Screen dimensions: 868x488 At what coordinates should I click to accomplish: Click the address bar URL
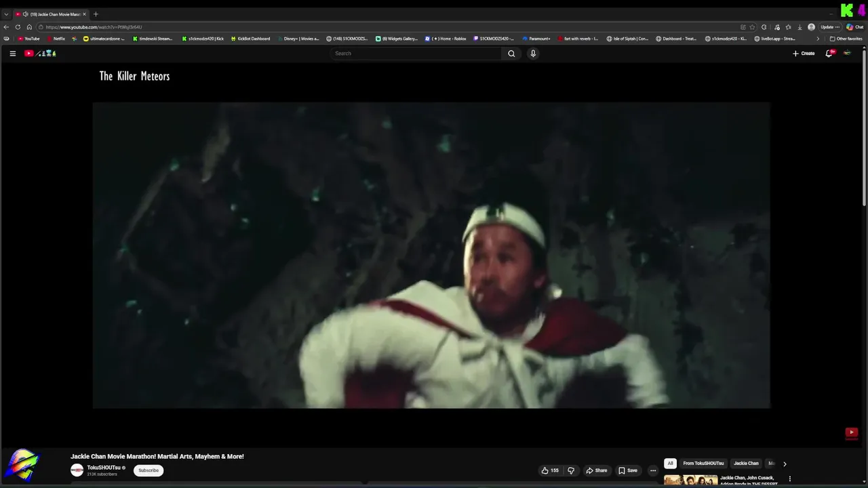point(94,27)
